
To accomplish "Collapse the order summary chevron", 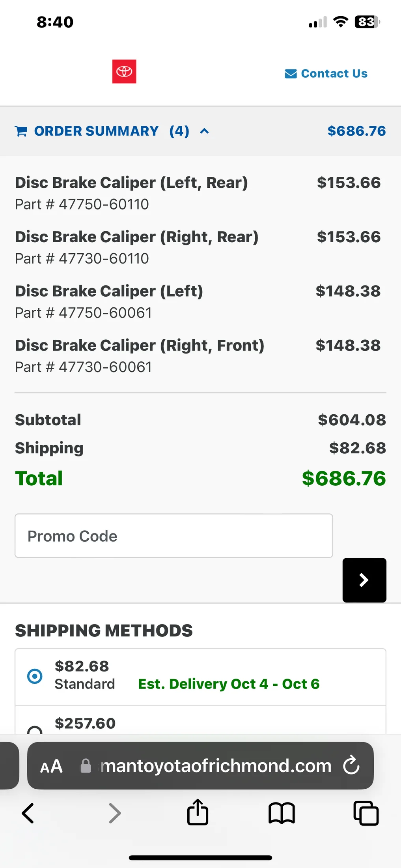I will tap(204, 131).
